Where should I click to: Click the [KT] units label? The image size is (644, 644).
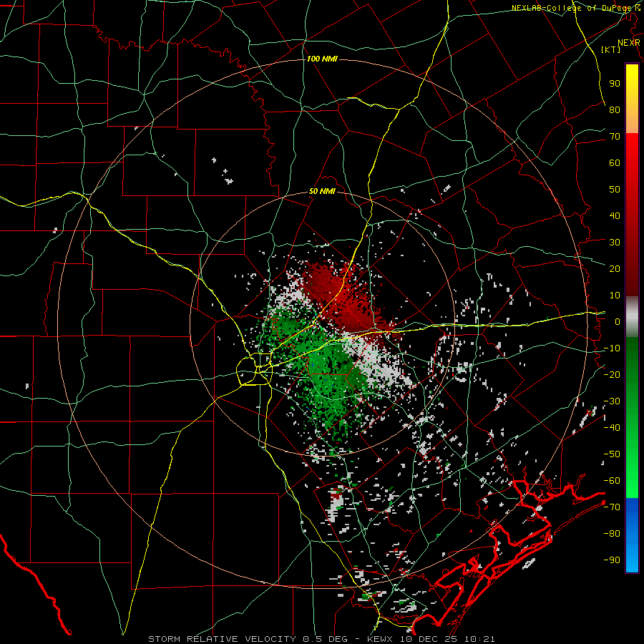click(611, 49)
